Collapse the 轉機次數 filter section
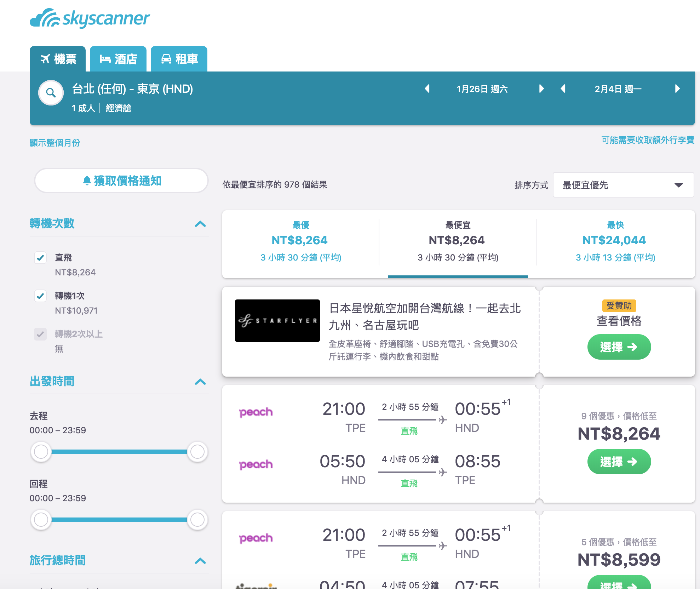The width and height of the screenshot is (700, 589). point(201,224)
